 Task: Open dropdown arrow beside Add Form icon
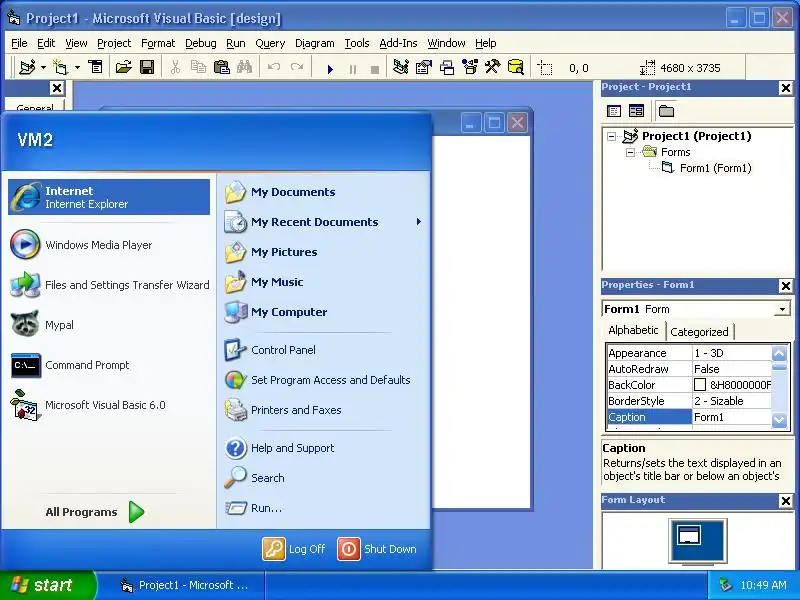(x=77, y=67)
